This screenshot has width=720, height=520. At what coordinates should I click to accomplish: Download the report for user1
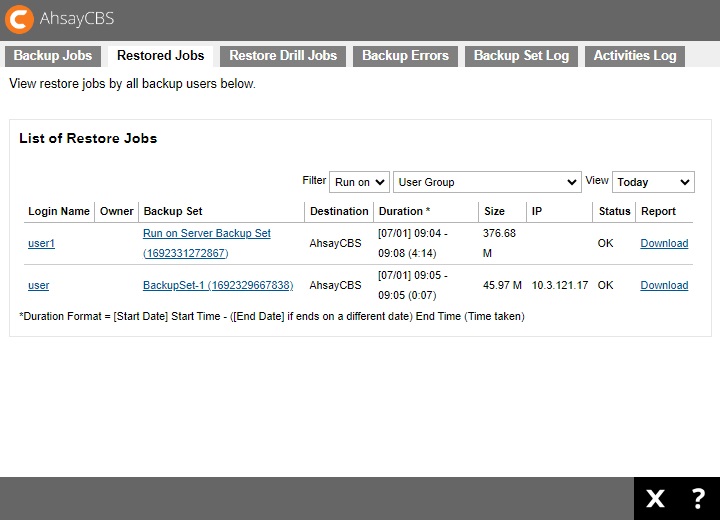(664, 243)
